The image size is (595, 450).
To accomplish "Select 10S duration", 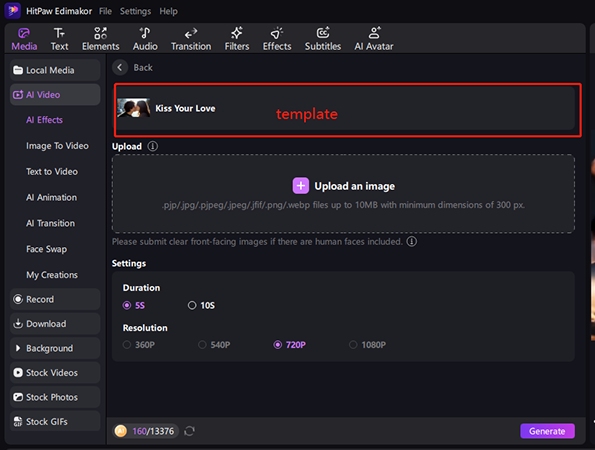I will [201, 305].
